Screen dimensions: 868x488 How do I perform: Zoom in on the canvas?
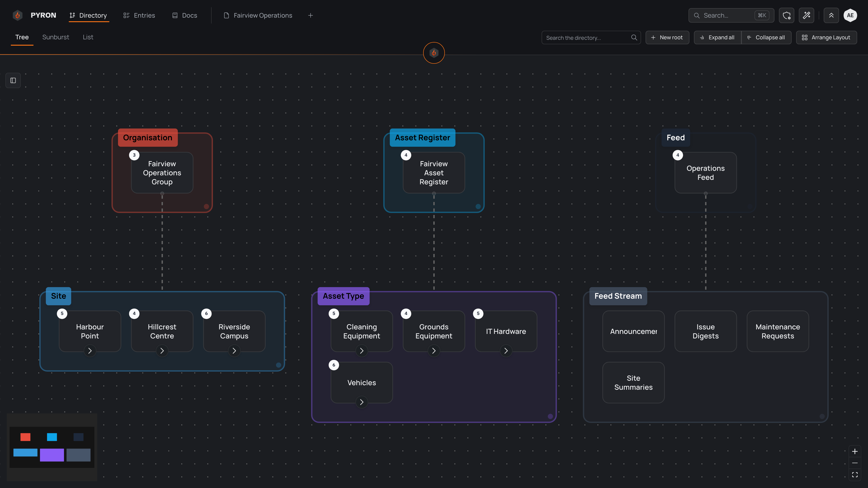[855, 451]
